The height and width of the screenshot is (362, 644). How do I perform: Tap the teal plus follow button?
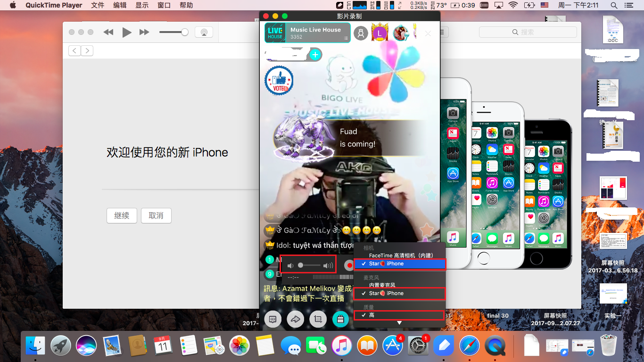[x=315, y=55]
